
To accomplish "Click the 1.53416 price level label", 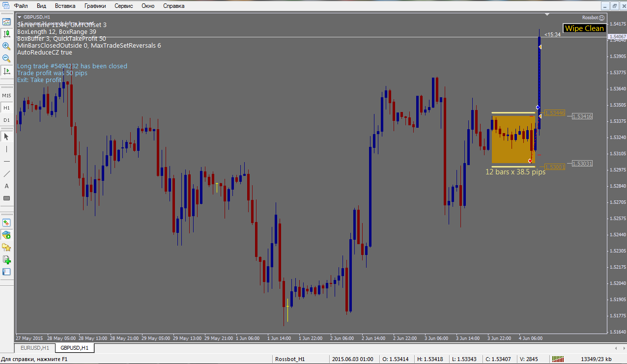I will coord(582,116).
